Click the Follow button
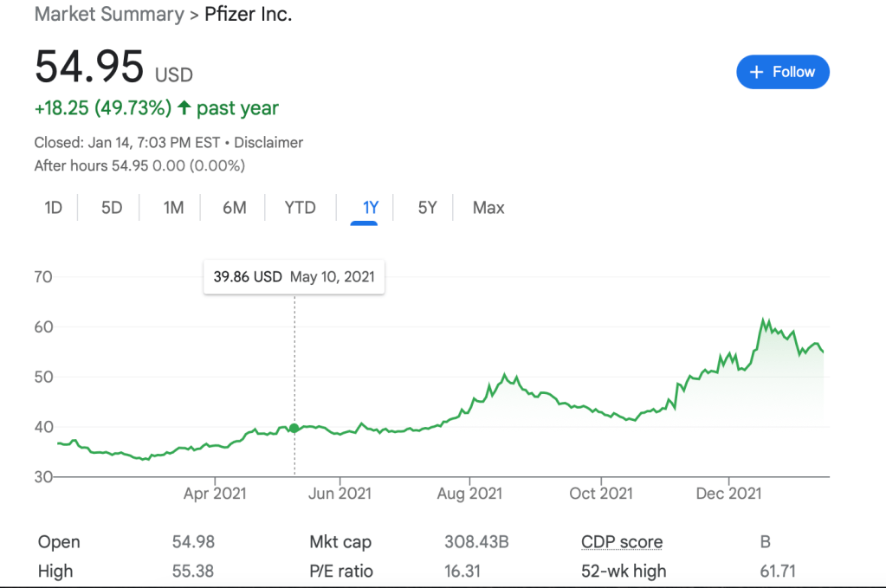Viewport: 886px width, 588px height. click(x=782, y=72)
